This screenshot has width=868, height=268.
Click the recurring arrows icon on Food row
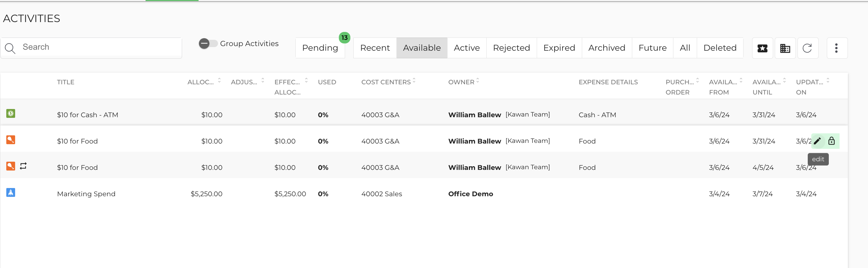(x=23, y=166)
